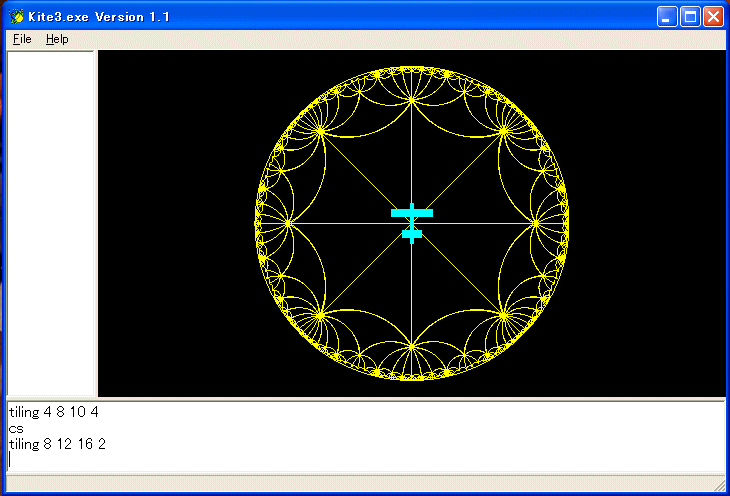Click the 'tiling 8 12 16 2' command line
Screen dimensions: 730x496
point(58,444)
